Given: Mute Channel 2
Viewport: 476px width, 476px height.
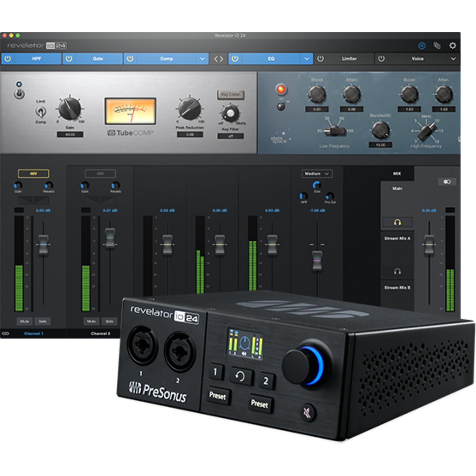Looking at the screenshot, I should coord(91,321).
